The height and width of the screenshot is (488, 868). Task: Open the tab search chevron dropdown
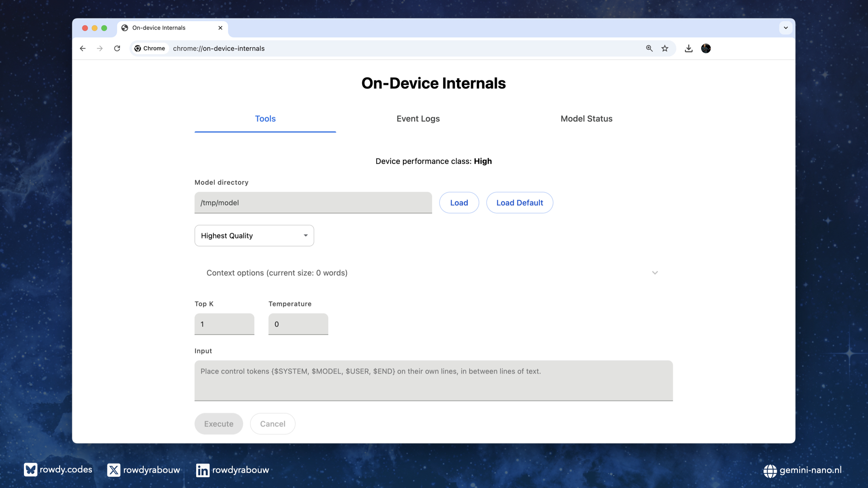[786, 28]
